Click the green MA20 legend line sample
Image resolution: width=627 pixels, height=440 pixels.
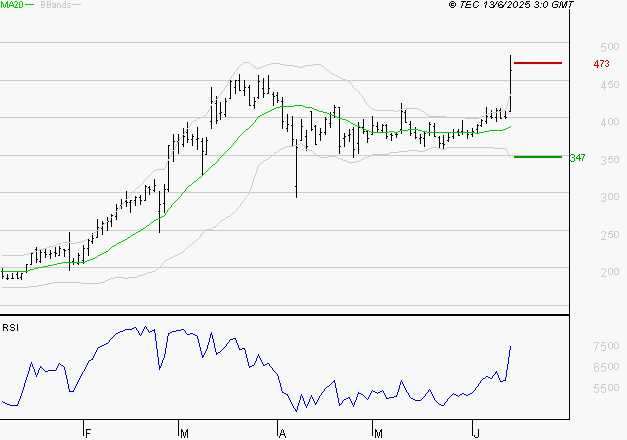[29, 6]
